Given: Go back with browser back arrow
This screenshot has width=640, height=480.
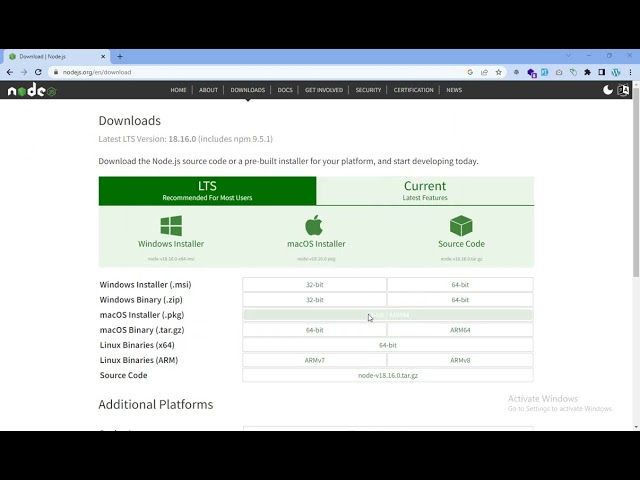Looking at the screenshot, I should point(10,72).
